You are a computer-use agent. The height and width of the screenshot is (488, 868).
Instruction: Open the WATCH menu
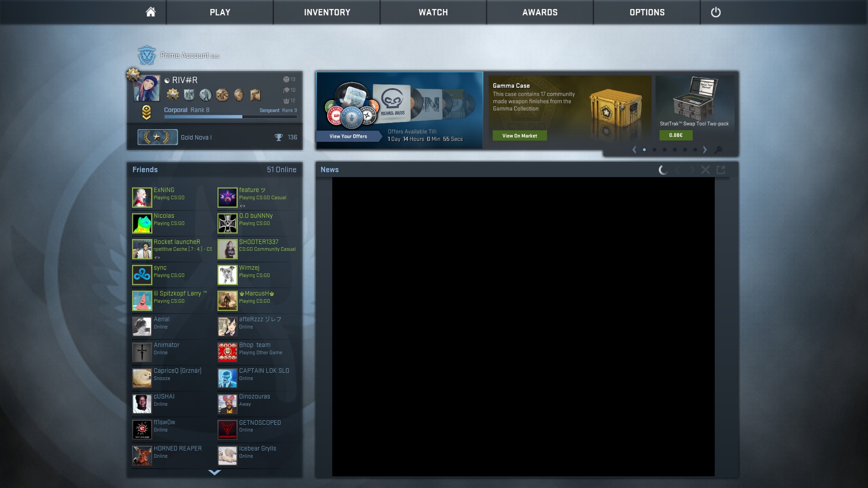[433, 12]
